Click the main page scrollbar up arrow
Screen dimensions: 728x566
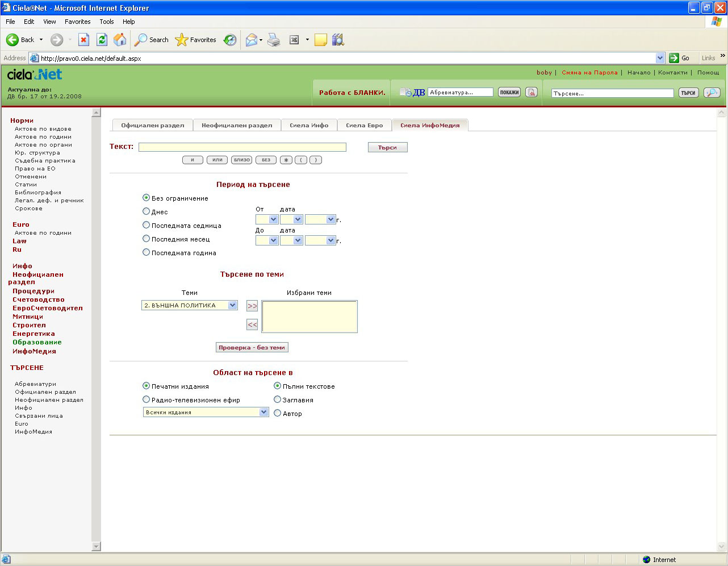[x=722, y=113]
